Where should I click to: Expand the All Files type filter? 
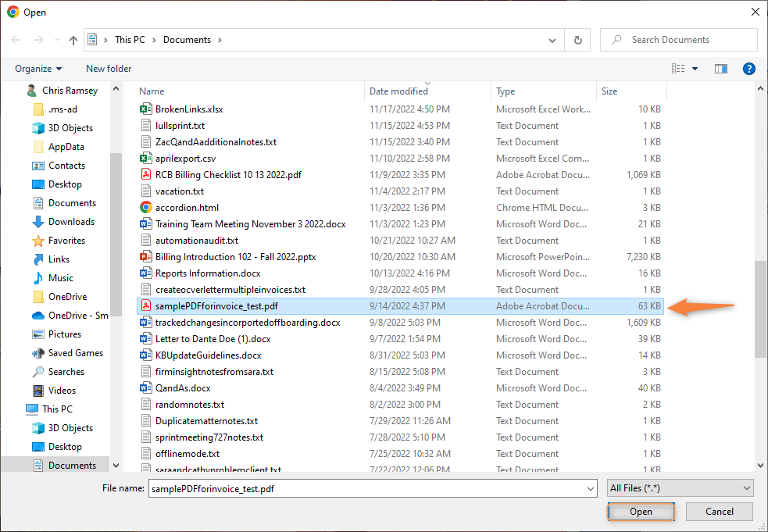[x=680, y=488]
